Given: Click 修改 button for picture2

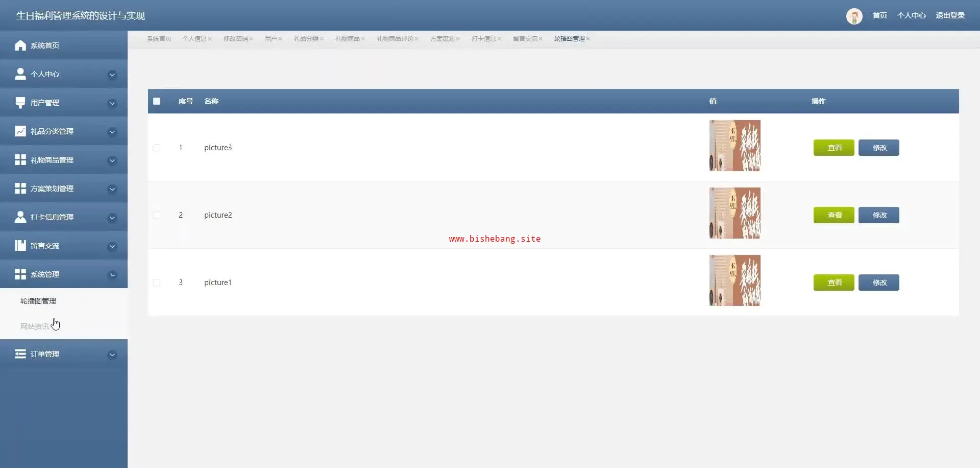Looking at the screenshot, I should (879, 215).
